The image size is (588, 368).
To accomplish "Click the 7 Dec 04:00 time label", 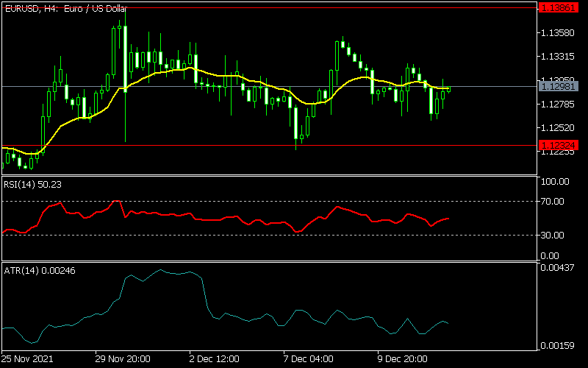I will tap(308, 359).
